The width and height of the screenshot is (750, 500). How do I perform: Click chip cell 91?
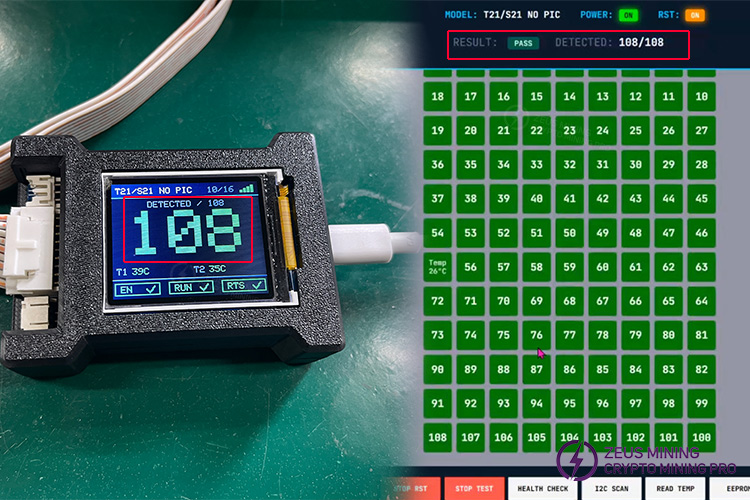[x=437, y=403]
